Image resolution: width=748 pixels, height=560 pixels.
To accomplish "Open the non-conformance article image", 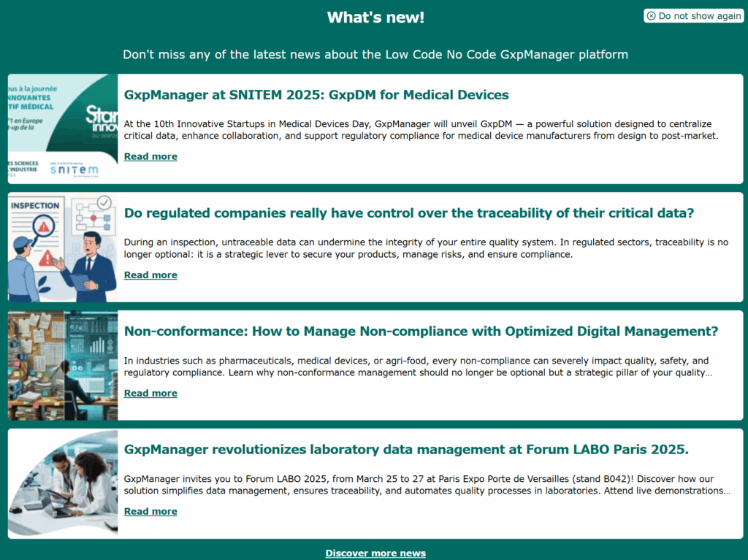I will [63, 365].
